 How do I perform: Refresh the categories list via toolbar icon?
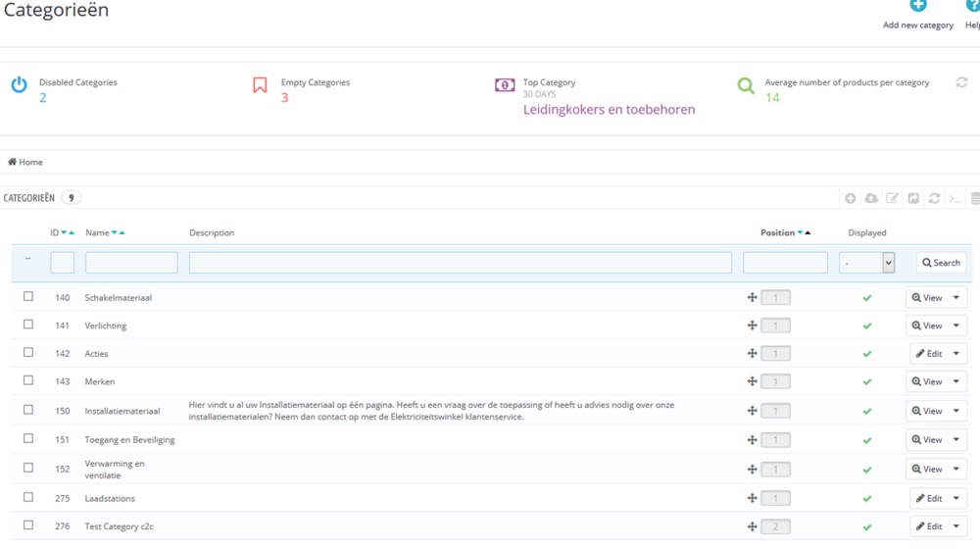tap(934, 199)
